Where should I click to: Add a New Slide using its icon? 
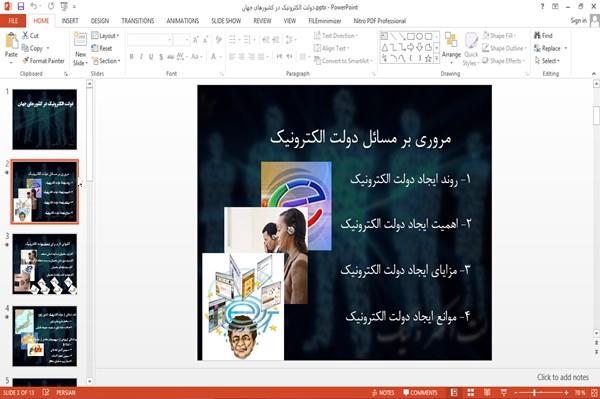(80, 40)
